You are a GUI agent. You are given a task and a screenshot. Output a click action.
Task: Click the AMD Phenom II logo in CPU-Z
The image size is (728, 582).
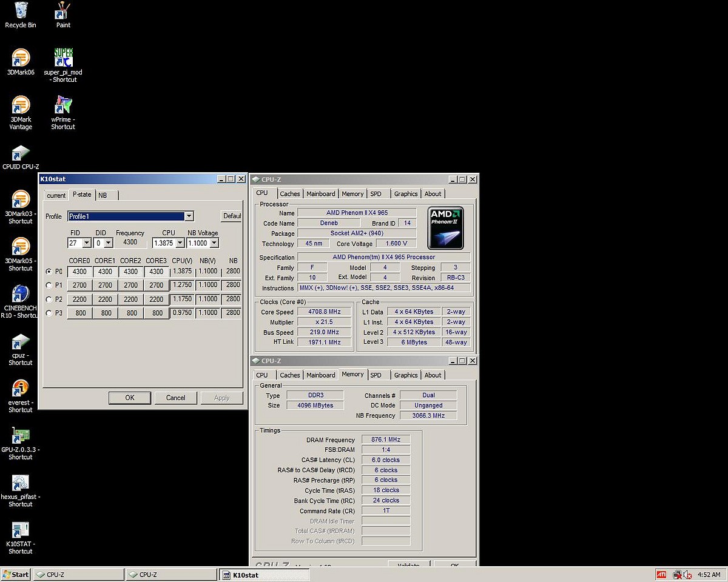[446, 228]
